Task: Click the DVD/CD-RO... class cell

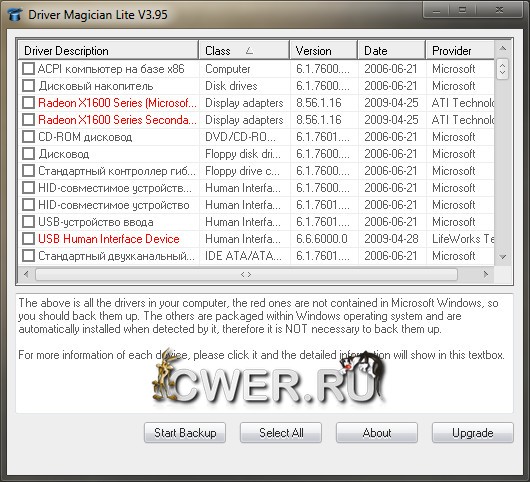Action: (x=240, y=137)
